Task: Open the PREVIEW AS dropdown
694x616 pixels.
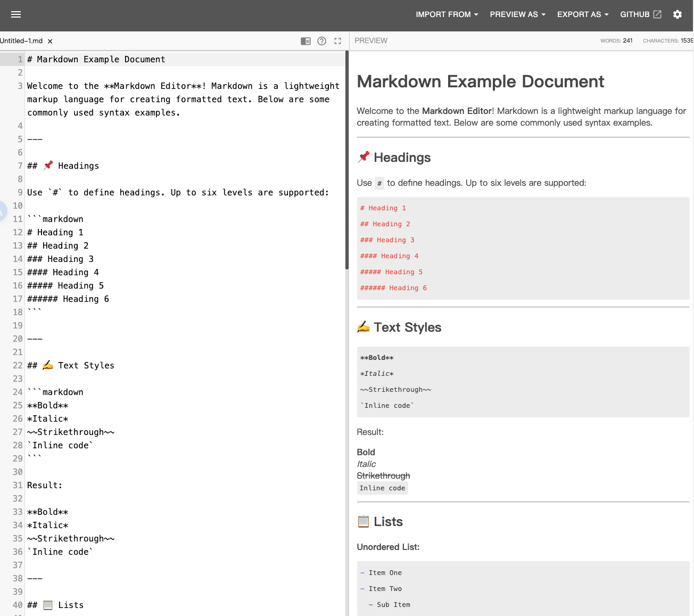Action: [517, 14]
